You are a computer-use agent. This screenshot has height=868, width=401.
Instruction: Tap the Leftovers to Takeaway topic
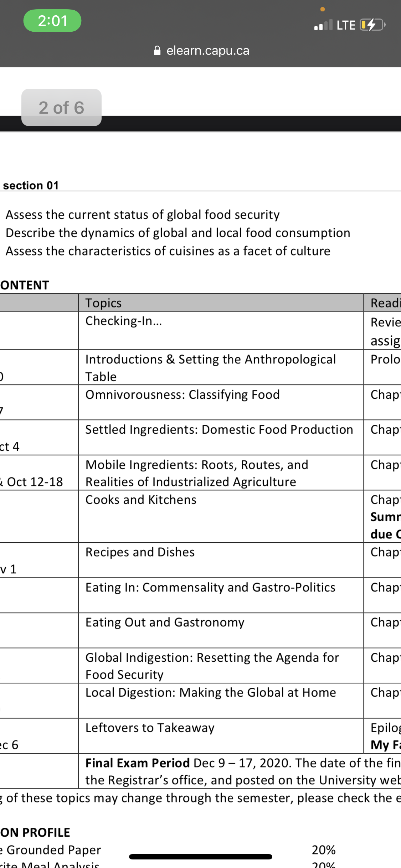tap(150, 728)
